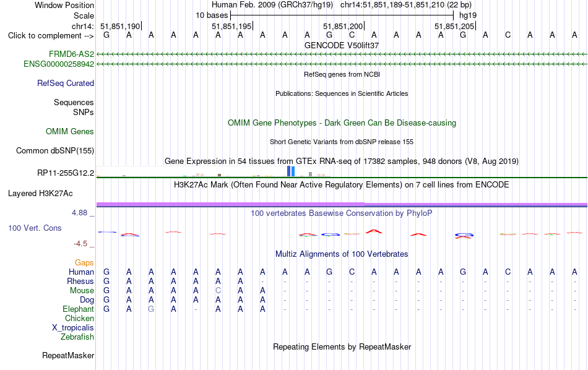
Task: Click the faded G base in the Elephant row
Action: point(151,309)
